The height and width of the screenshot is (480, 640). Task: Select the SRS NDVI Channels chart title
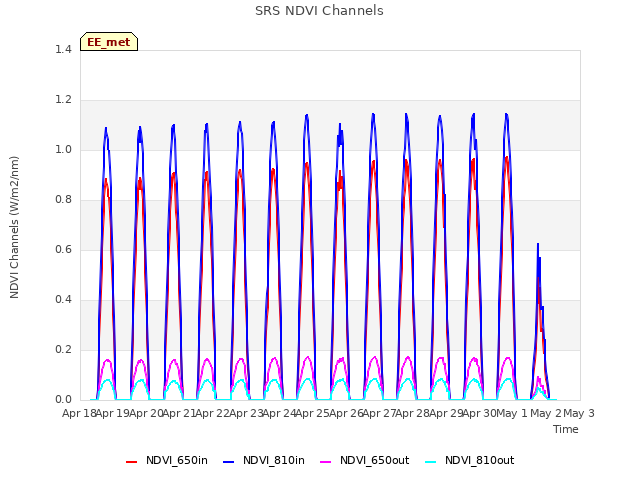tap(319, 11)
